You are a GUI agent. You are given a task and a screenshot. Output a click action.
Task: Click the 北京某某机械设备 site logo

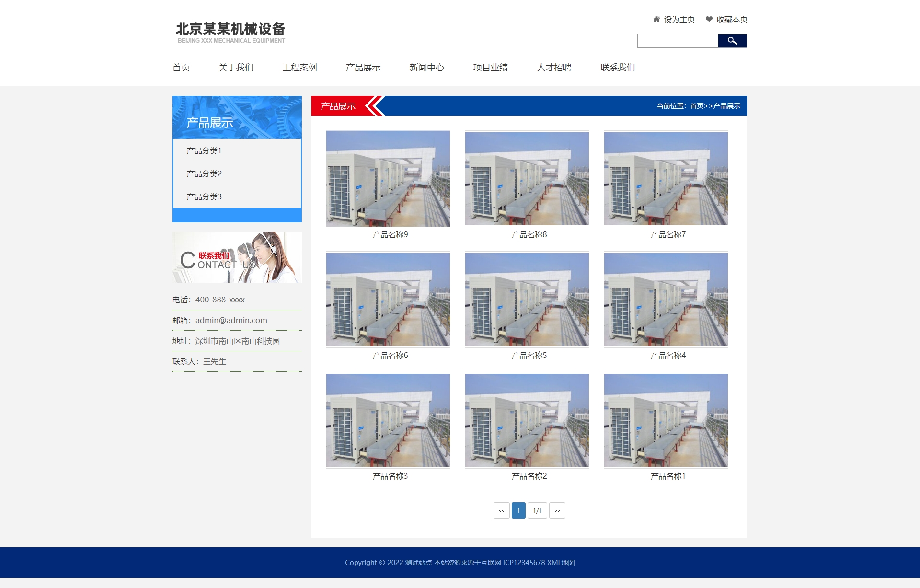[230, 32]
